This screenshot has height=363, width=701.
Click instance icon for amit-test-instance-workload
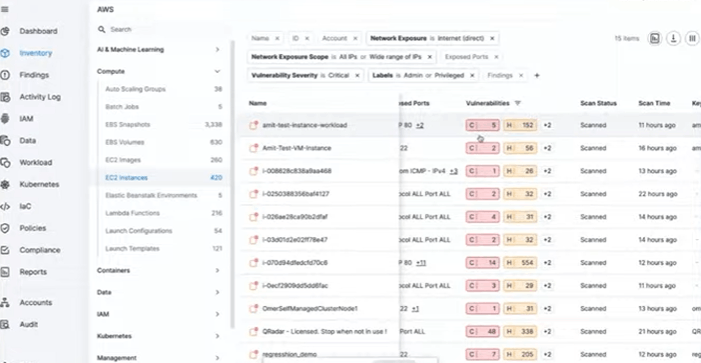(253, 125)
